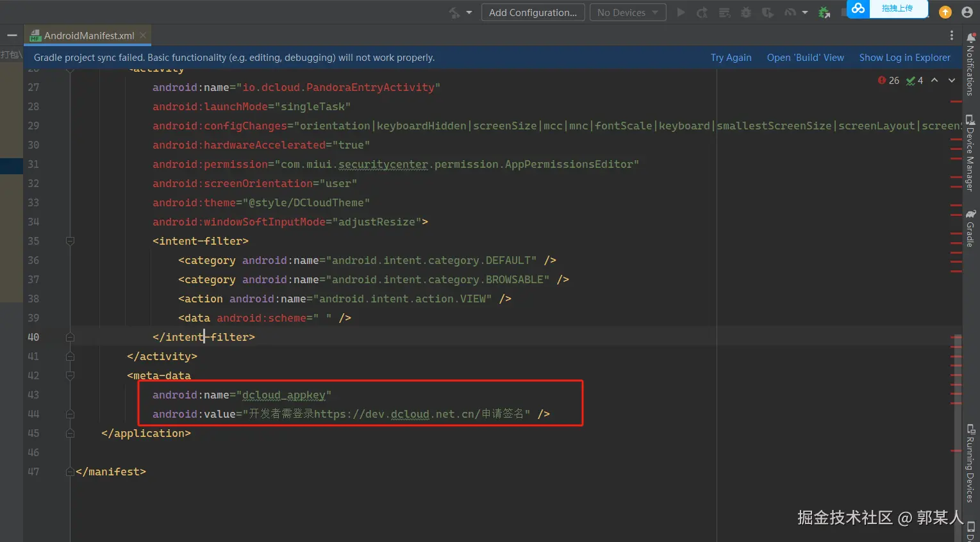
Task: Click Show Log in Explorer link
Action: point(905,58)
